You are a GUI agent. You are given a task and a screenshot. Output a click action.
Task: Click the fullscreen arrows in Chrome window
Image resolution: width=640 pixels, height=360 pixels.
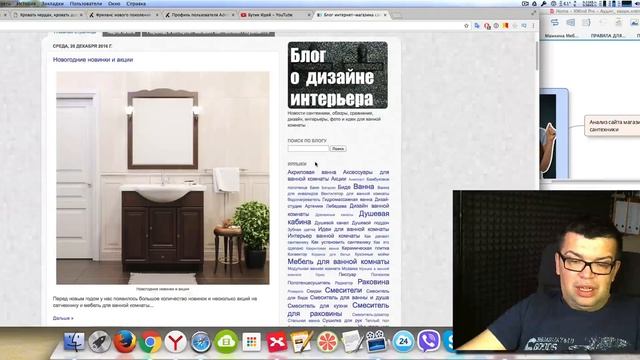[x=533, y=13]
